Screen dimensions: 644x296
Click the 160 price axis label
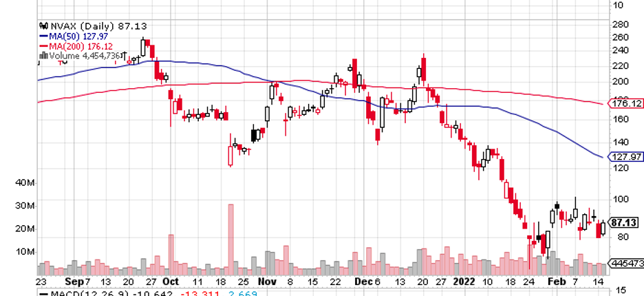pos(620,119)
